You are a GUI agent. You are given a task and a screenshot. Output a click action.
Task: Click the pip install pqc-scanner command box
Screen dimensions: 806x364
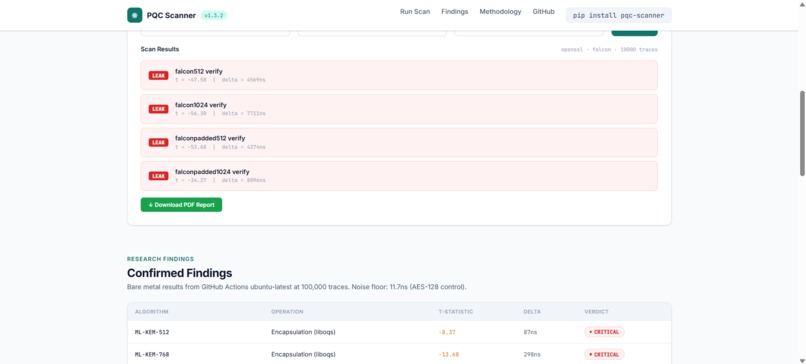pos(618,15)
